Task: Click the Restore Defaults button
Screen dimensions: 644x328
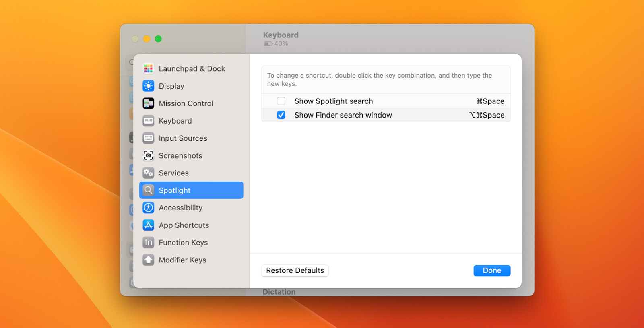Action: [x=295, y=270]
